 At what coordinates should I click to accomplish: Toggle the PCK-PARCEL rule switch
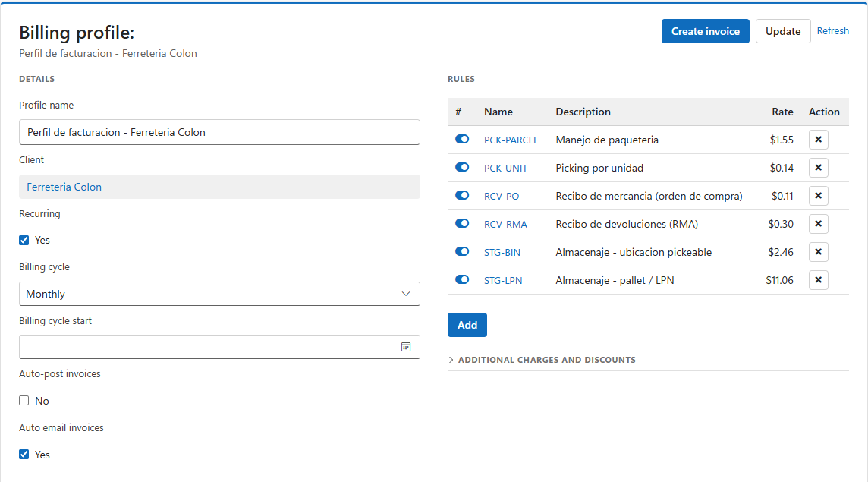[x=462, y=139]
